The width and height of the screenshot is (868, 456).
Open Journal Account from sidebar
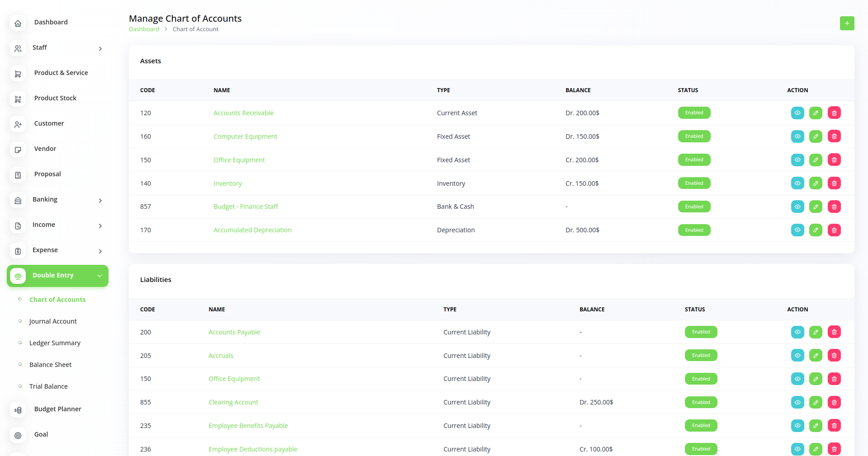click(x=53, y=321)
